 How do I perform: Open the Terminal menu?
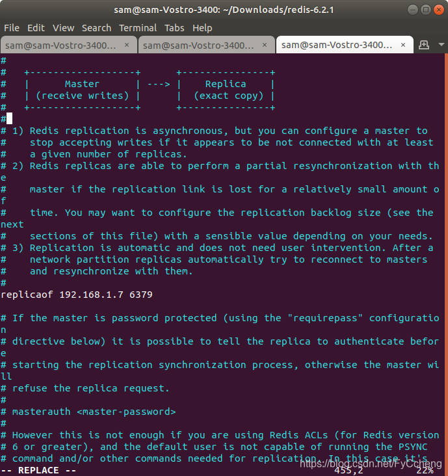click(138, 28)
